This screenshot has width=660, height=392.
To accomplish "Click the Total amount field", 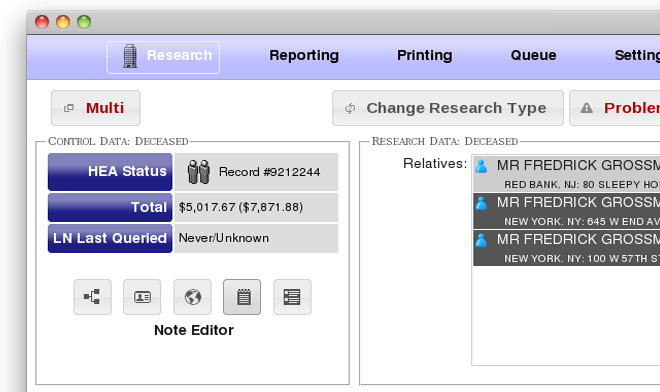I will [x=256, y=207].
